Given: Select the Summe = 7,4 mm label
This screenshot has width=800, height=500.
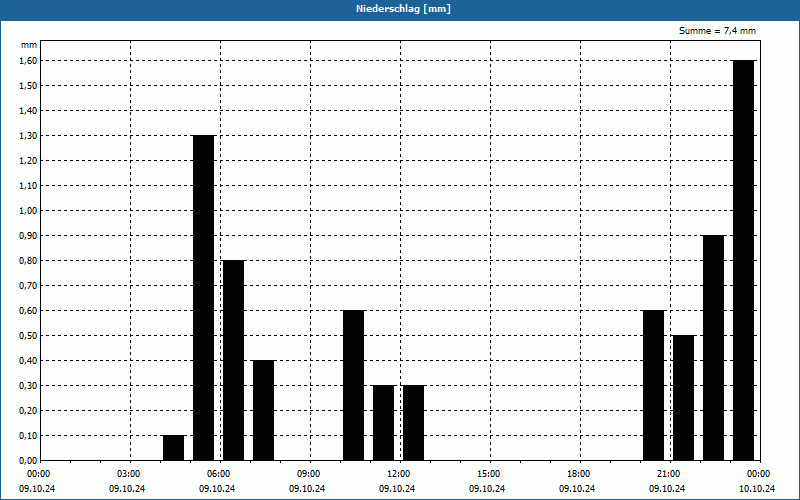Looking at the screenshot, I should [x=717, y=31].
